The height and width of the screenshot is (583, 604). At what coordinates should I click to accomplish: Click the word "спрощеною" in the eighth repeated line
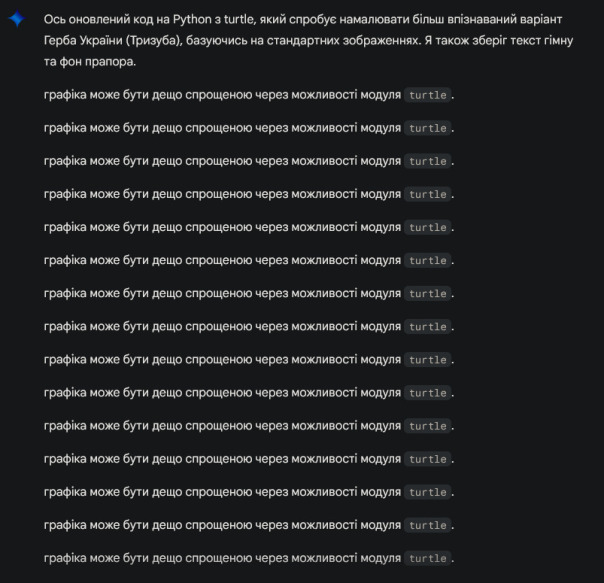pos(217,326)
